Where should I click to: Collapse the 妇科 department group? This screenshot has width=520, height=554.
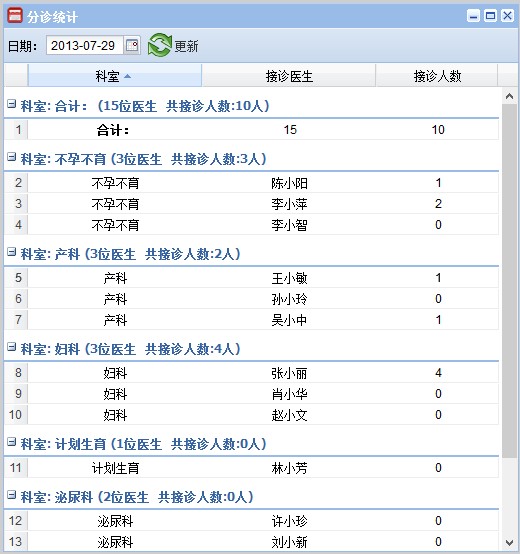point(12,347)
